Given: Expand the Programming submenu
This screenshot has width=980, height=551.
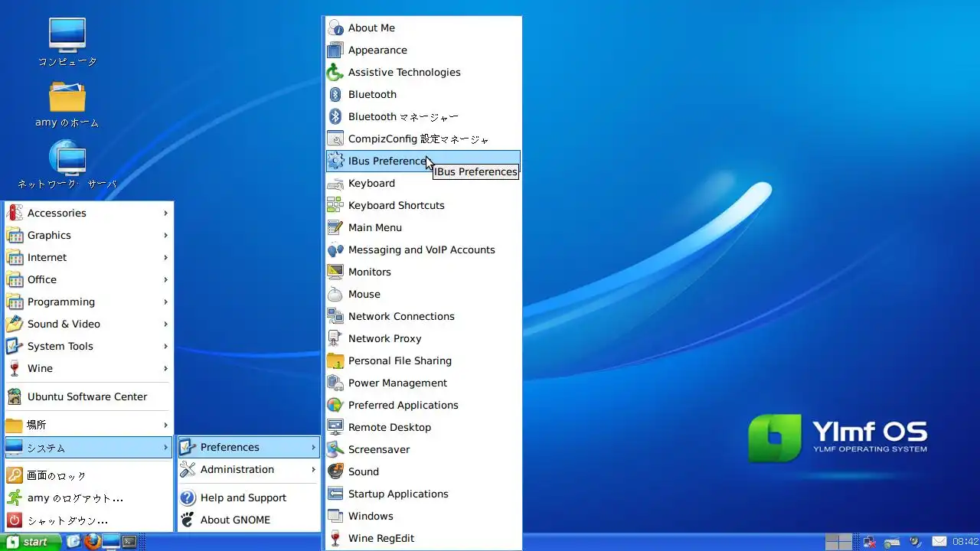Looking at the screenshot, I should tap(88, 302).
